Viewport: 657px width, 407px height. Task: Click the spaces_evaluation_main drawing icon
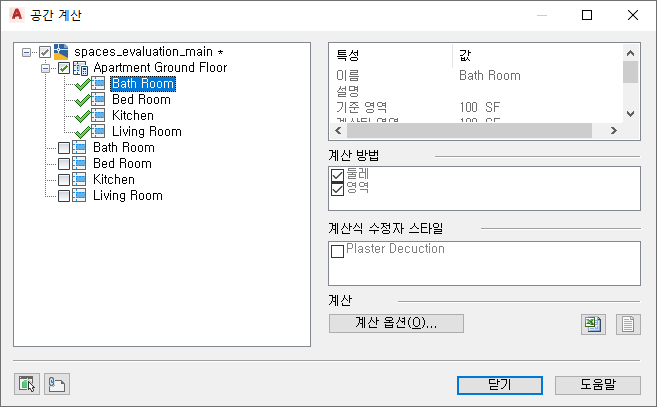tap(62, 51)
